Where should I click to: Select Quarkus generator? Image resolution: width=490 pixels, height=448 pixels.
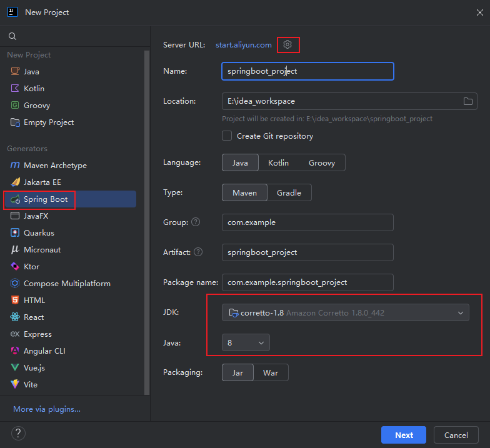click(x=70, y=232)
